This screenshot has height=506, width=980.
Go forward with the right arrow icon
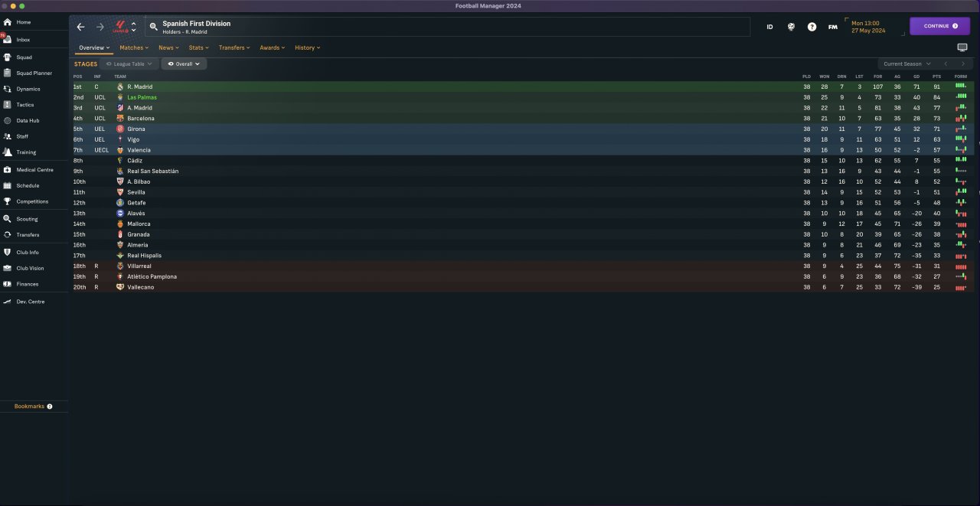100,27
